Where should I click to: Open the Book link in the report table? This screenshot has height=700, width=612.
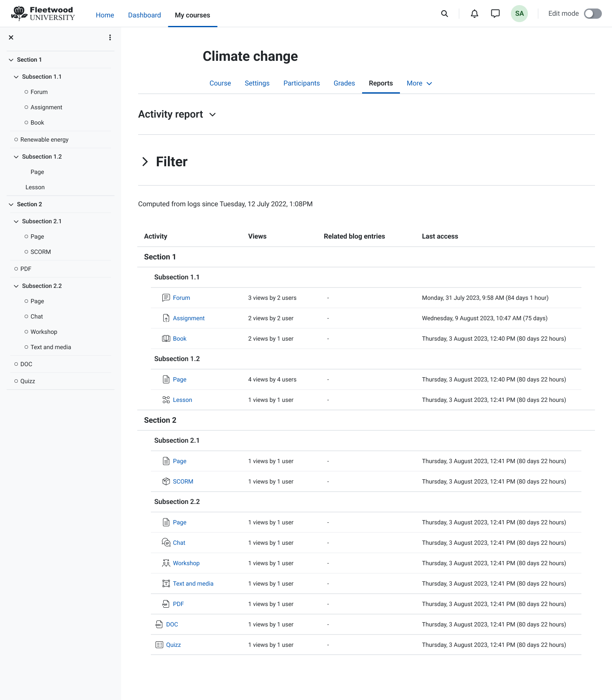pyautogui.click(x=180, y=339)
